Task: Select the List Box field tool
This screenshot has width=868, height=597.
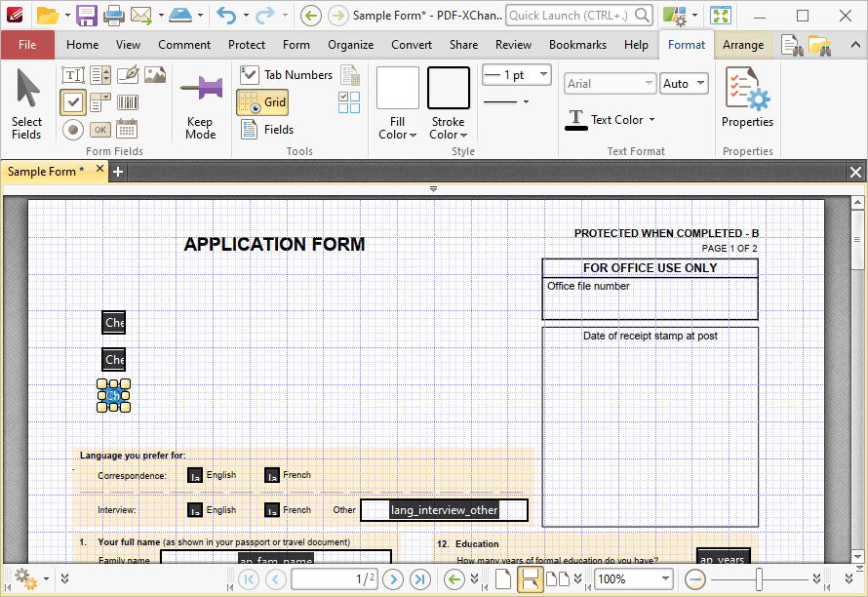Action: click(x=100, y=75)
